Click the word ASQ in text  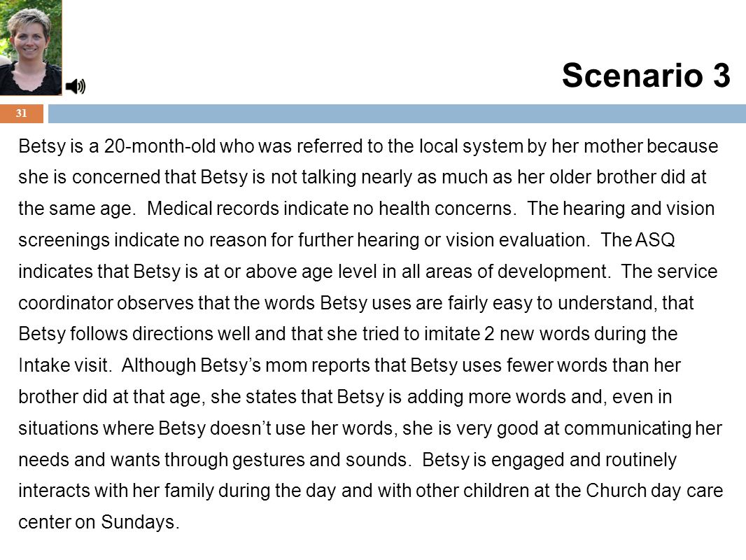click(655, 240)
